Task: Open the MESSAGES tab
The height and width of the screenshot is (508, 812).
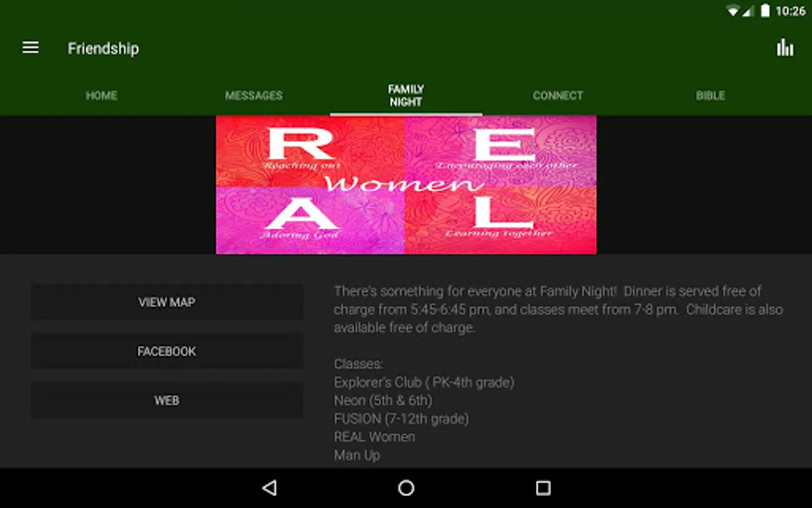Action: (x=254, y=95)
